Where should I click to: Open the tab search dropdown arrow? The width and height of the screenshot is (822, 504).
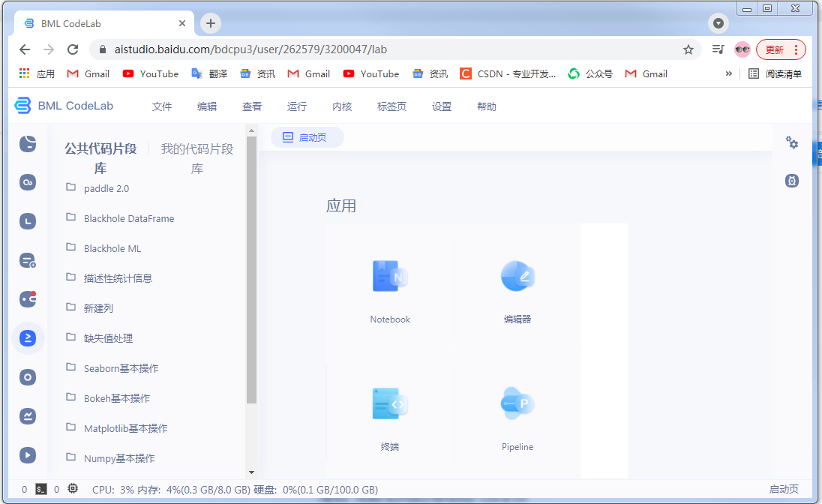pos(718,23)
